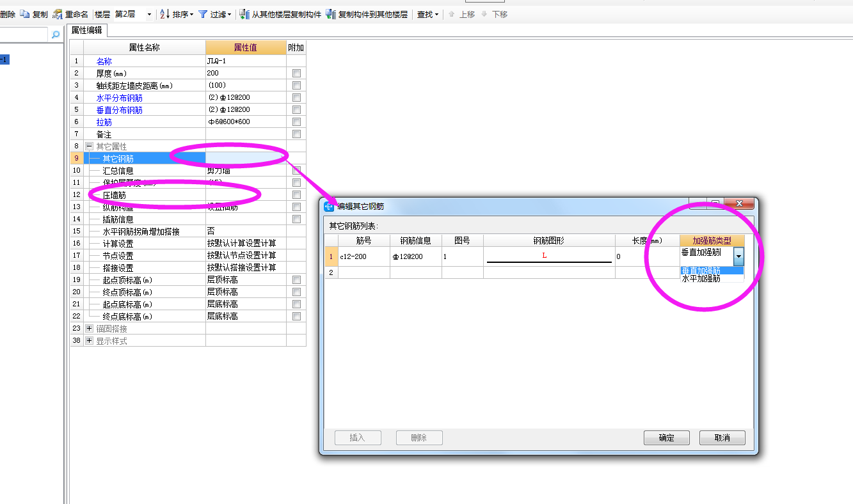Click the 加强筋类型 column header
Screen dimensions: 853x504
pyautogui.click(x=712, y=240)
